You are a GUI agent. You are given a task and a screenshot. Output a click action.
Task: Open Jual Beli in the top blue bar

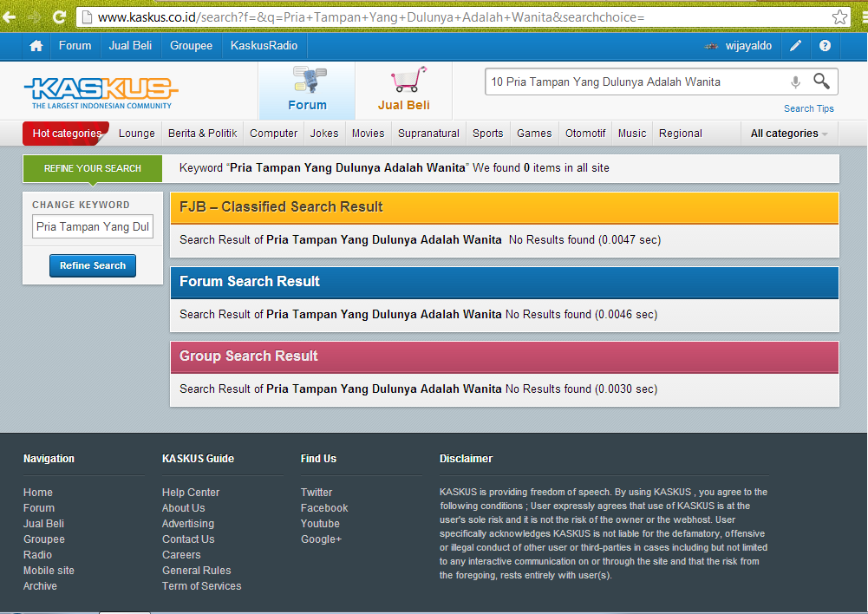[130, 46]
